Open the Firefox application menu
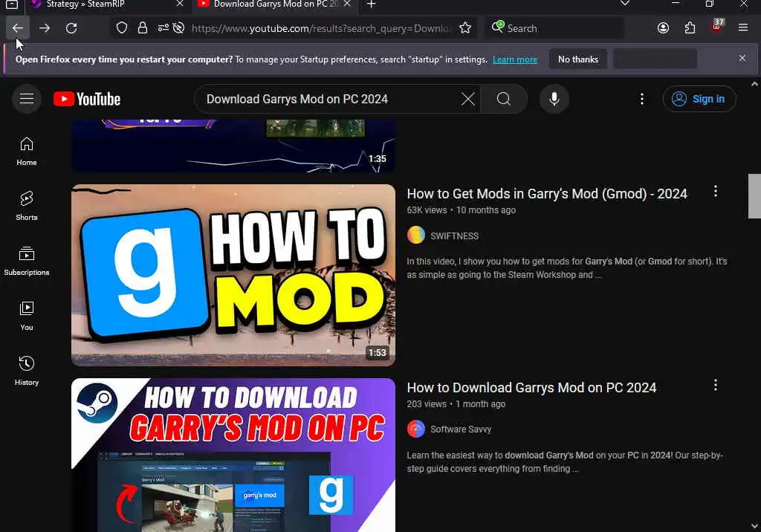The height and width of the screenshot is (532, 761). (x=743, y=28)
